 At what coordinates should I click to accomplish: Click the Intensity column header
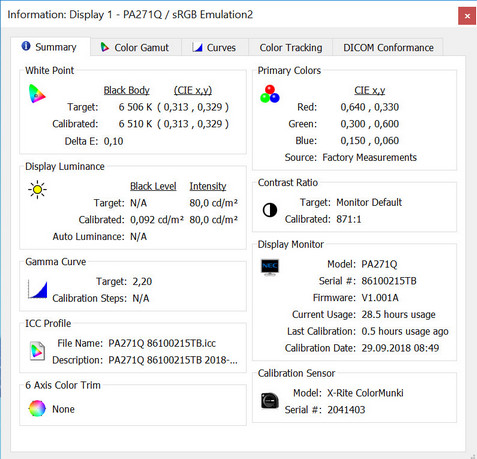click(x=208, y=186)
